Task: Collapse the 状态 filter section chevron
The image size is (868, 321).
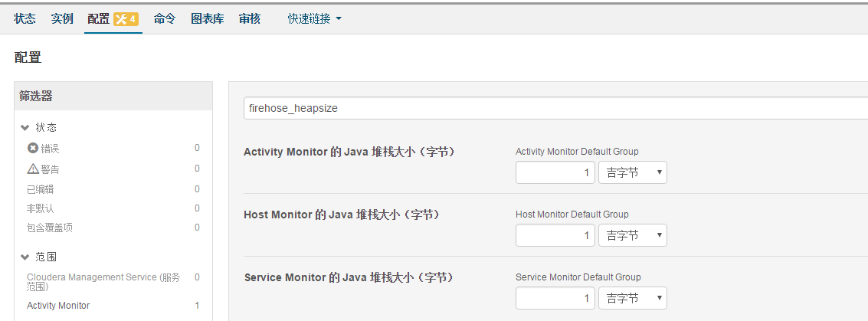Action: point(25,127)
